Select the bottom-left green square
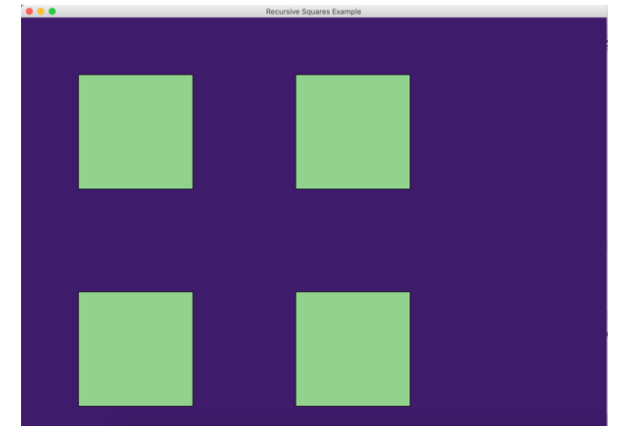Image resolution: width=624 pixels, height=426 pixels. (136, 349)
